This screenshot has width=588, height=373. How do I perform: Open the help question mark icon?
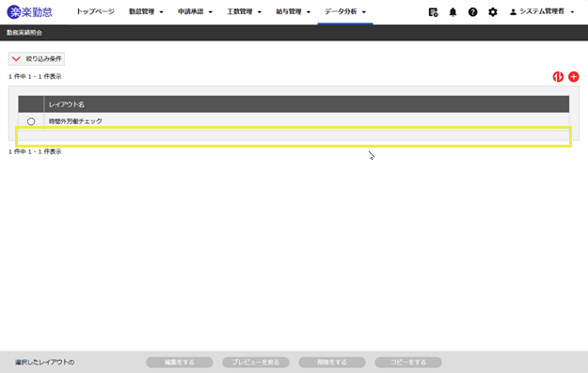coord(473,12)
